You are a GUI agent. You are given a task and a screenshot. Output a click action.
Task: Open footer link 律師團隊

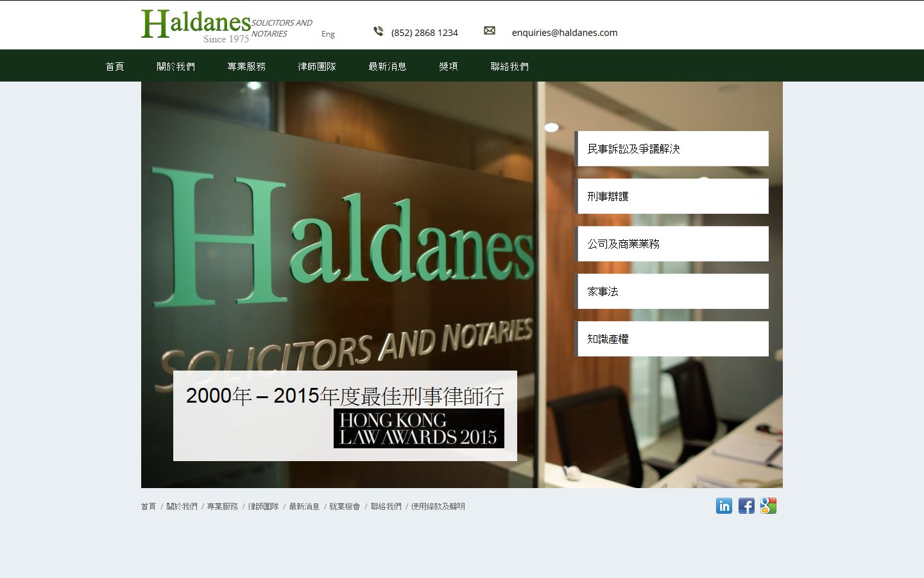pos(263,507)
